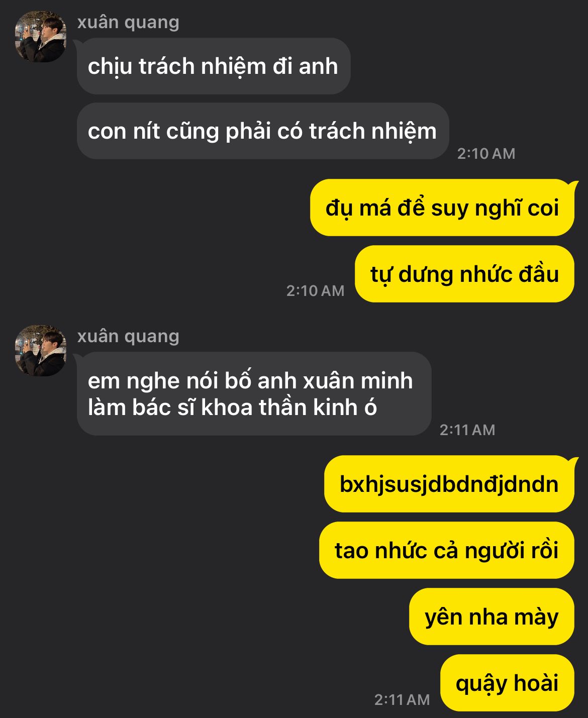Screen dimensions: 588x718
Task: Tap the "bxhjsusjdbdnđjdndn" message bubble
Action: (x=449, y=484)
